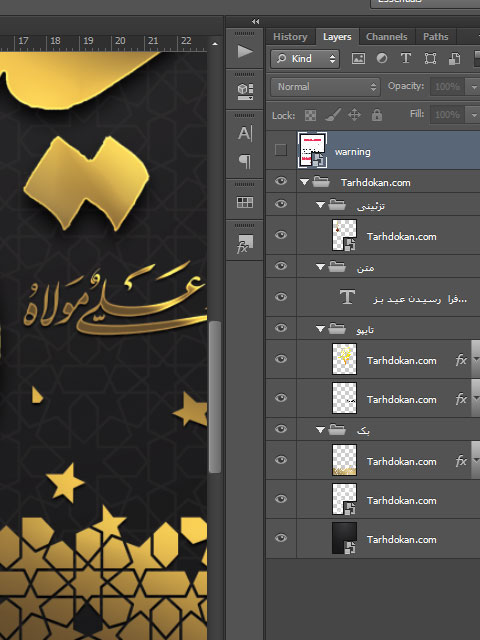Open the Character panel icon
Screen dimensions: 480x640
click(245, 133)
